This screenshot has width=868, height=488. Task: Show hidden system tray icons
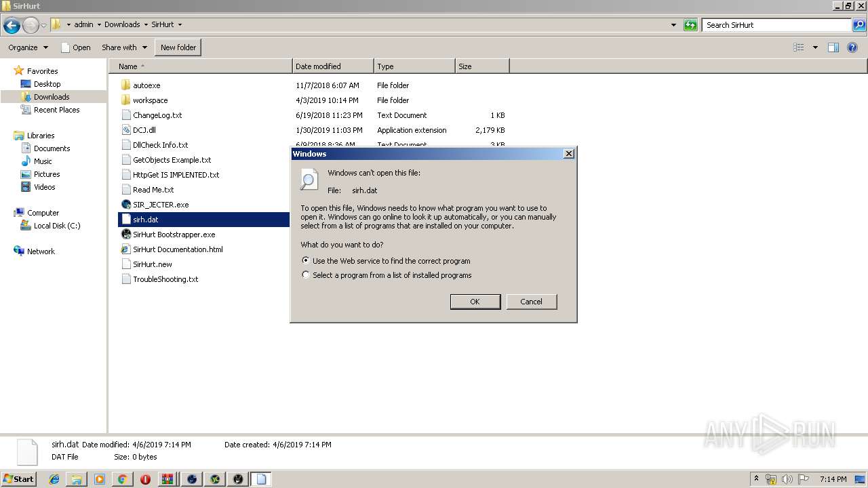(x=757, y=479)
